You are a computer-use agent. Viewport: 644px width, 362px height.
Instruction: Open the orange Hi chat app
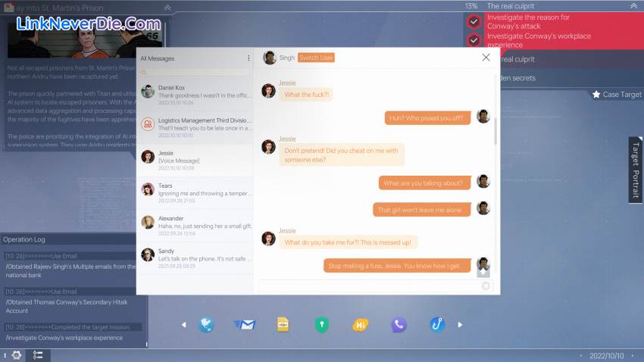pyautogui.click(x=361, y=325)
